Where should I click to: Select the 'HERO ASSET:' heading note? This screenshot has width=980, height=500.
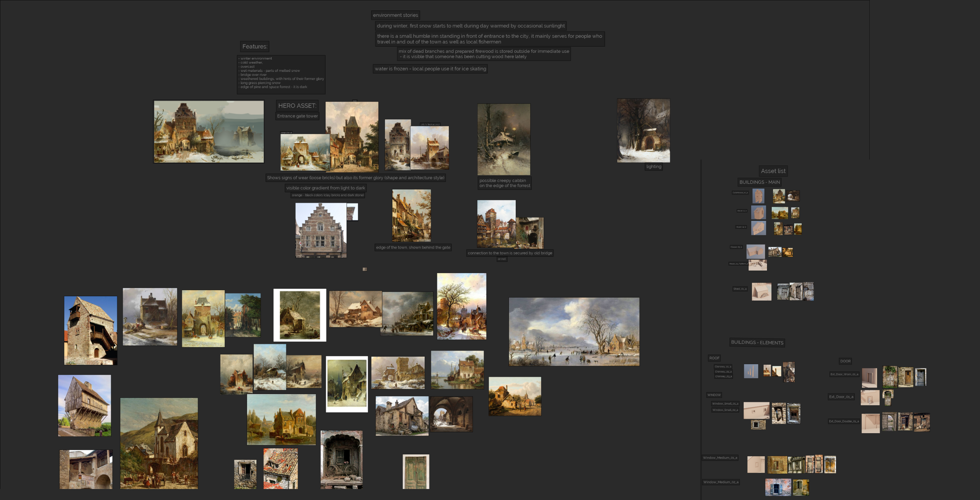pos(297,105)
